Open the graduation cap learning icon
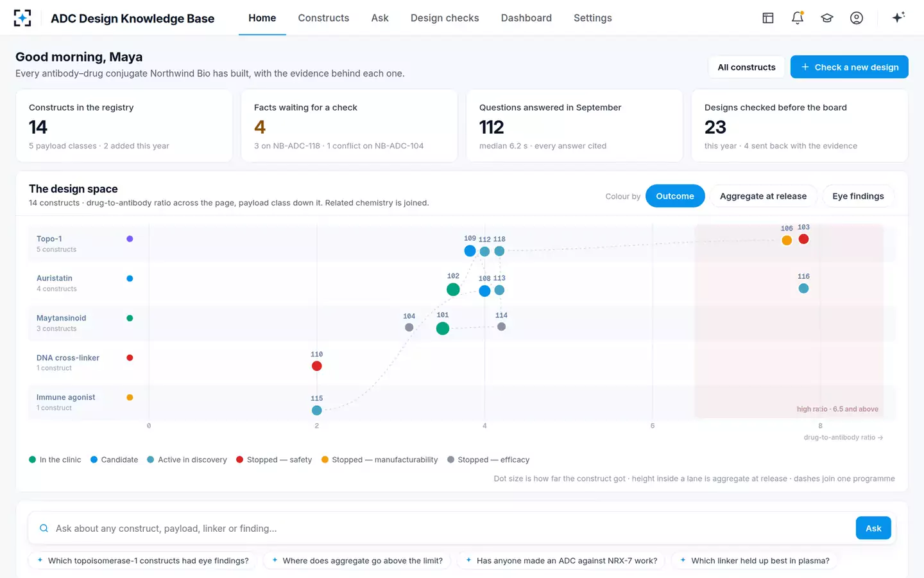924x578 pixels. coord(827,18)
